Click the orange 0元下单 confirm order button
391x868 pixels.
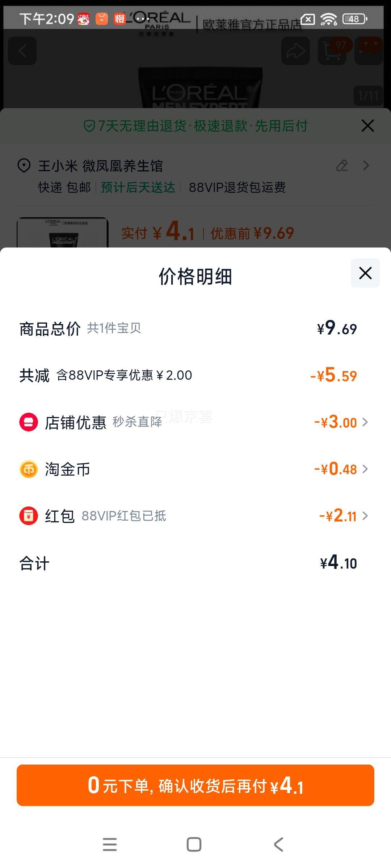195,785
